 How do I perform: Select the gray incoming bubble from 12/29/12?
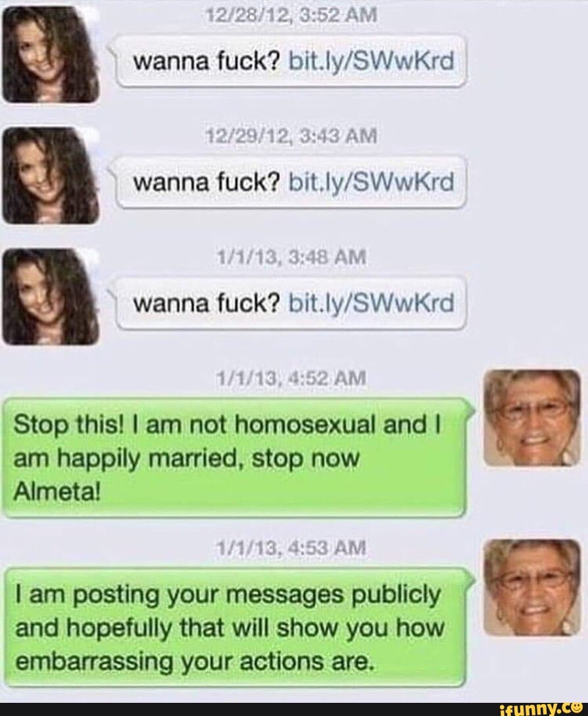click(287, 183)
